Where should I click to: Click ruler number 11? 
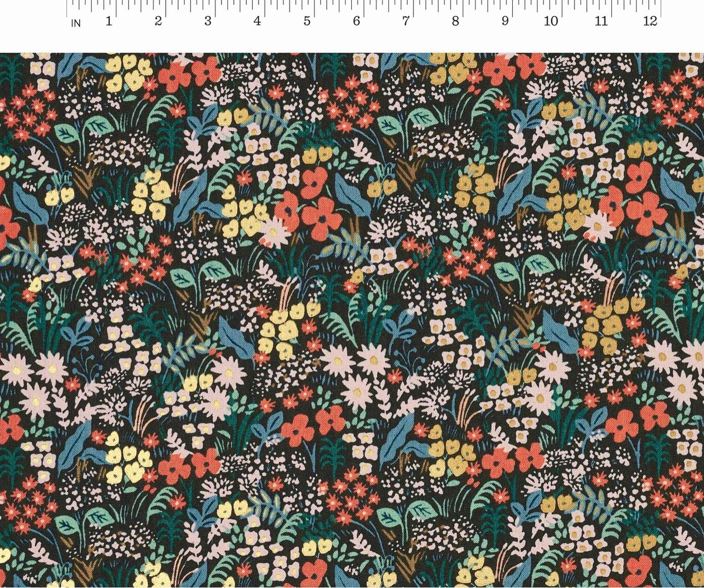click(x=601, y=21)
